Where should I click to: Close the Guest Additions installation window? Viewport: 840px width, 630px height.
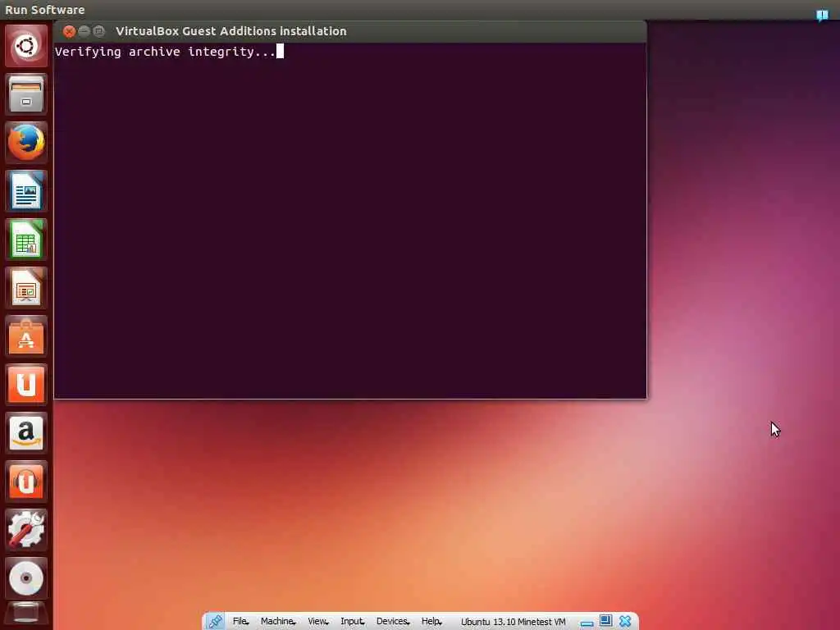69,32
